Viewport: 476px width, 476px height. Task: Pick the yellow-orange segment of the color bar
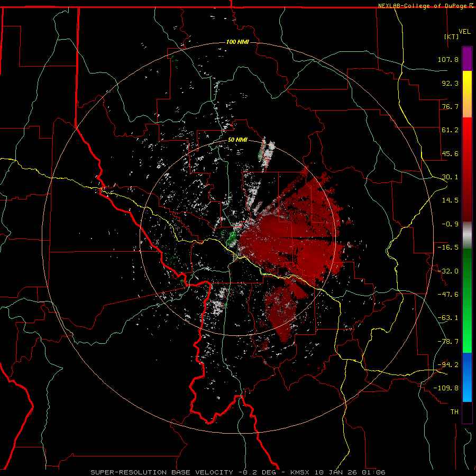[x=467, y=94]
